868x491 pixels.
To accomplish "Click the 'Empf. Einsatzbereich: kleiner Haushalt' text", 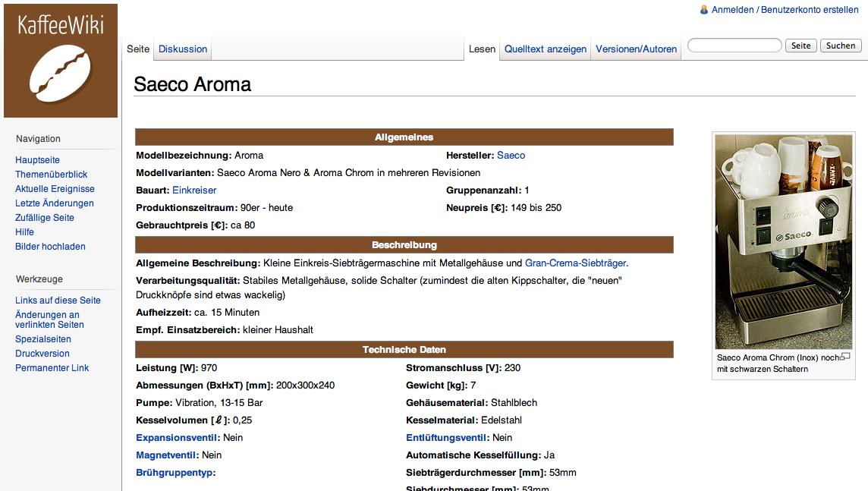I will click(x=225, y=330).
